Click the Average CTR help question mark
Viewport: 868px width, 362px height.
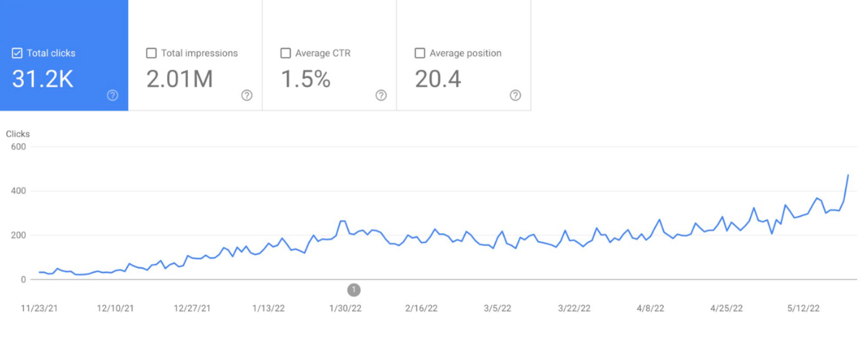click(381, 96)
